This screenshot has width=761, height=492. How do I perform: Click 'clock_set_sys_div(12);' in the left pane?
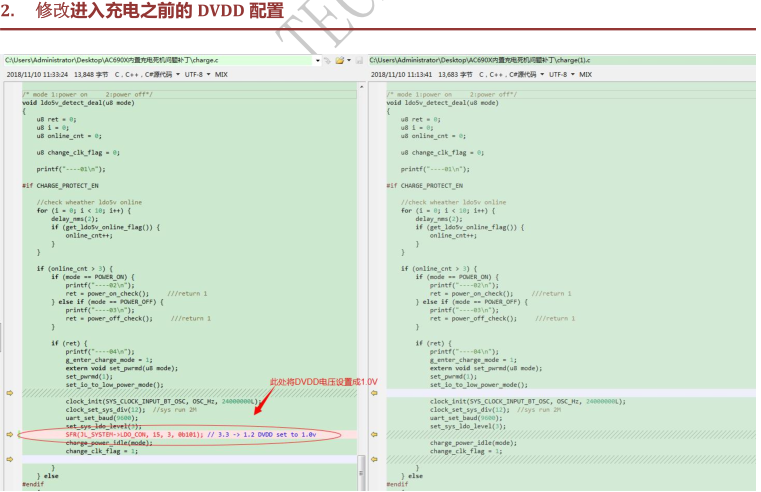(105, 410)
